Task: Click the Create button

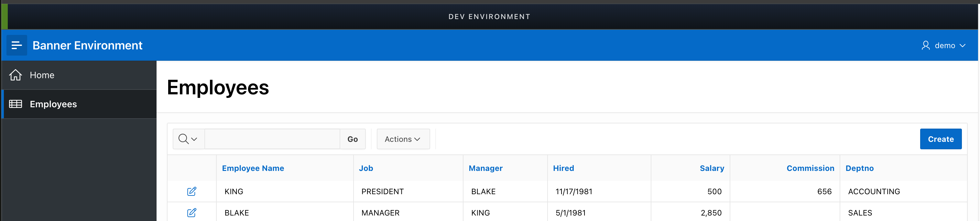Action: pos(941,139)
